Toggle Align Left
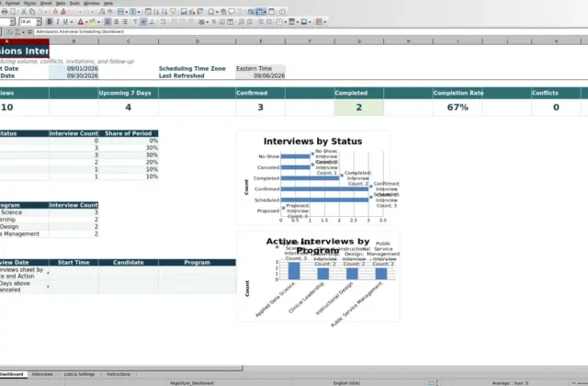The width and height of the screenshot is (588, 386). (107, 22)
